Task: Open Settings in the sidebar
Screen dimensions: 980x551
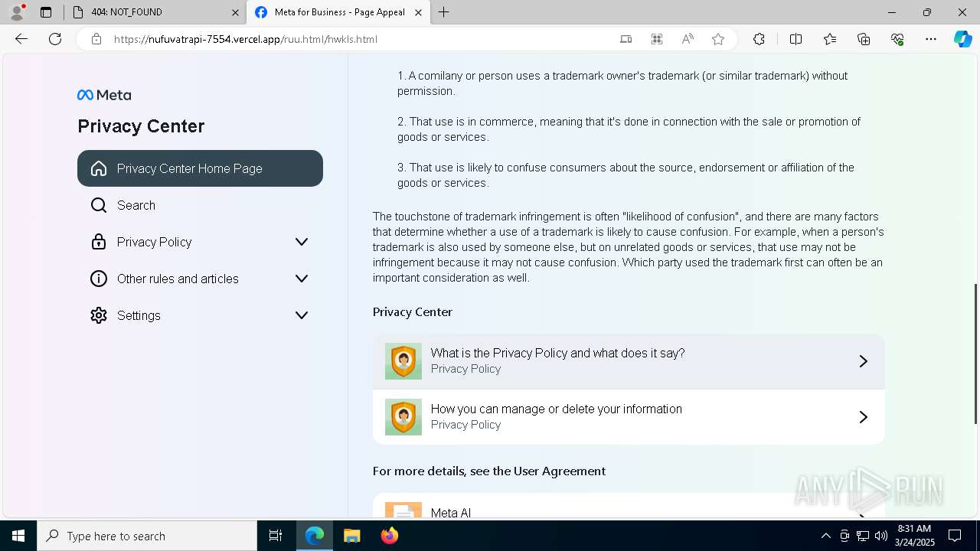Action: tap(200, 315)
